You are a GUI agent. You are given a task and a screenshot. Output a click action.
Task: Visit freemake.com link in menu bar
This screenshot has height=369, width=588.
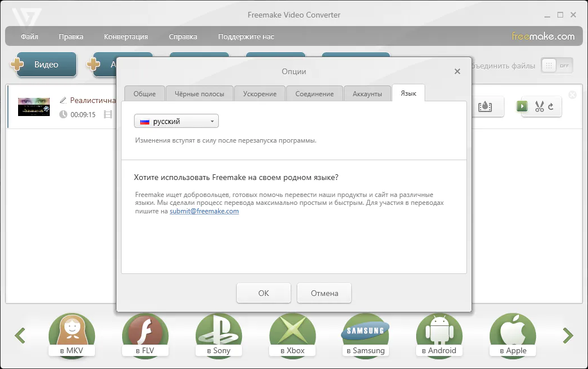pyautogui.click(x=543, y=36)
